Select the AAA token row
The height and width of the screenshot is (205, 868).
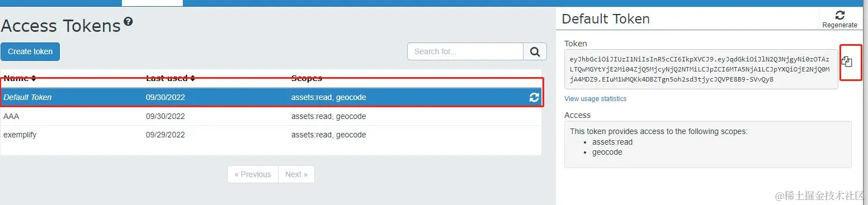271,116
